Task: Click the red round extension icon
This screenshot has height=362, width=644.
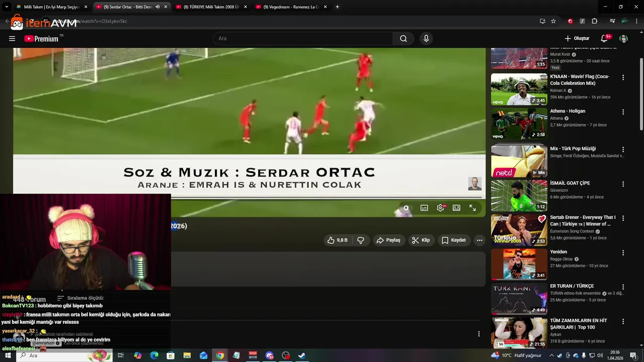Action: (x=570, y=21)
